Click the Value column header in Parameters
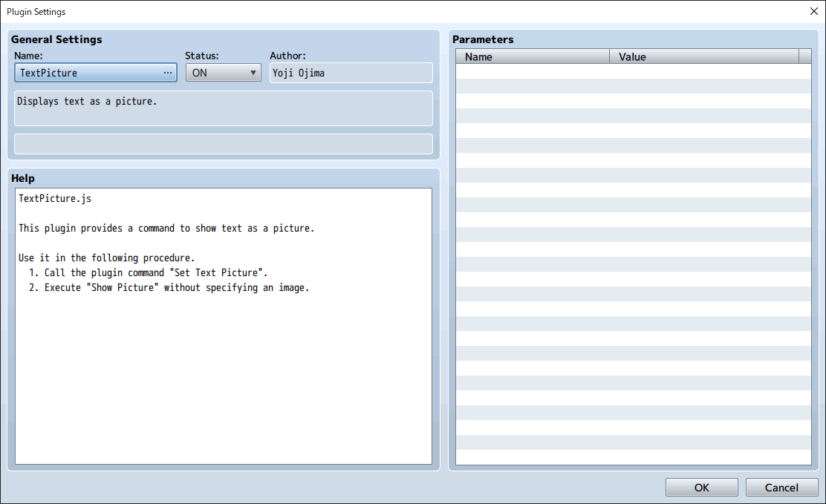 pyautogui.click(x=703, y=56)
